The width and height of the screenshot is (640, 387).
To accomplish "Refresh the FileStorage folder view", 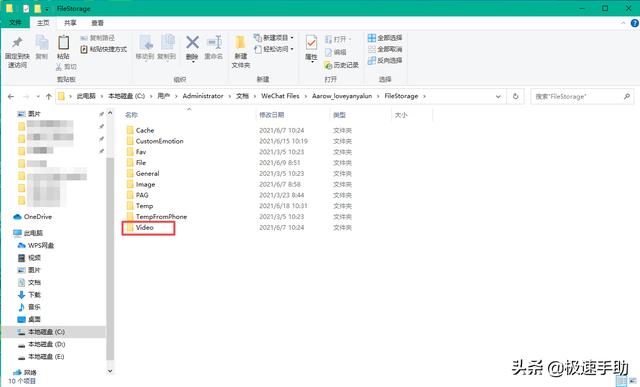I will tap(516, 96).
